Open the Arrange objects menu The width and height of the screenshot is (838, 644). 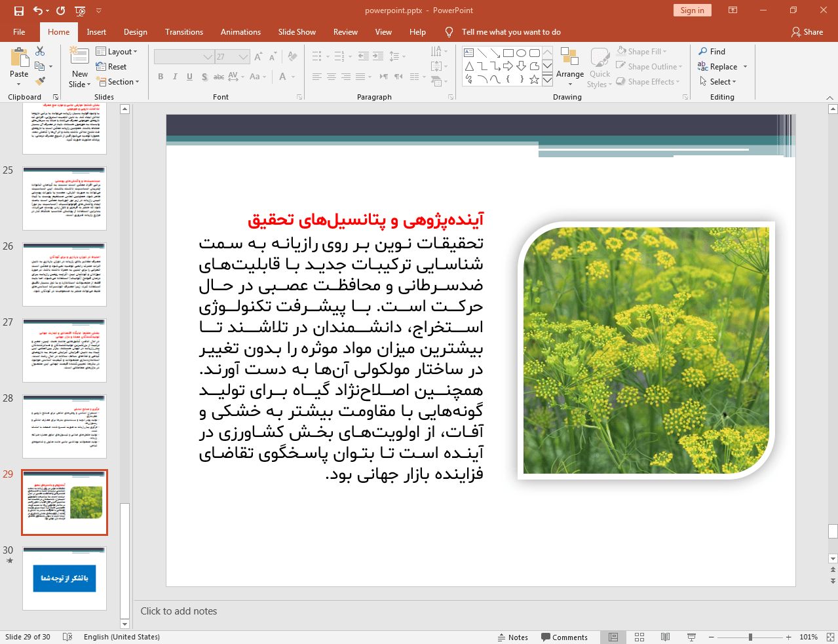tap(569, 67)
